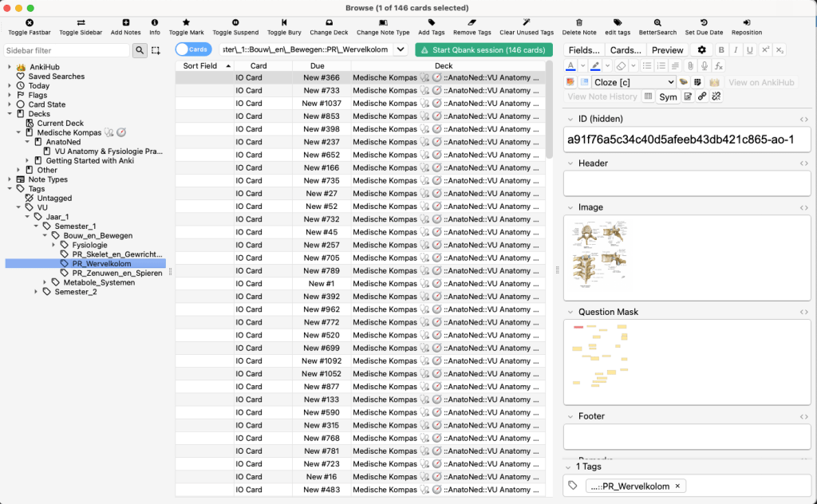Screen dimensions: 817x504
Task: Click the Start Qbank session button
Action: pyautogui.click(x=483, y=50)
